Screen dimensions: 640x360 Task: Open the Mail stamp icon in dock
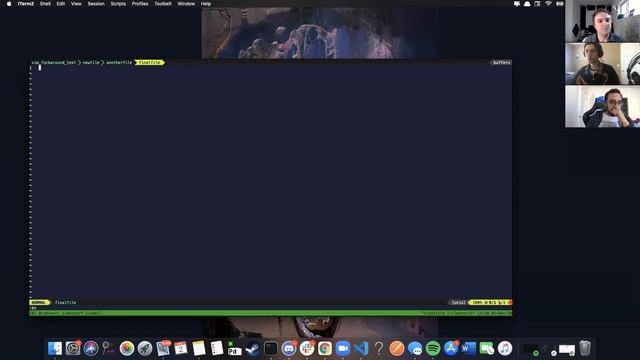[x=163, y=348]
